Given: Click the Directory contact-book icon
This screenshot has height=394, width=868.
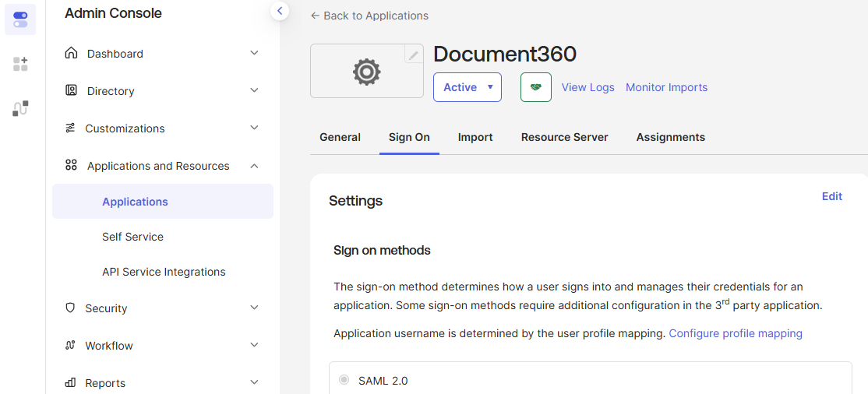Looking at the screenshot, I should (x=71, y=90).
